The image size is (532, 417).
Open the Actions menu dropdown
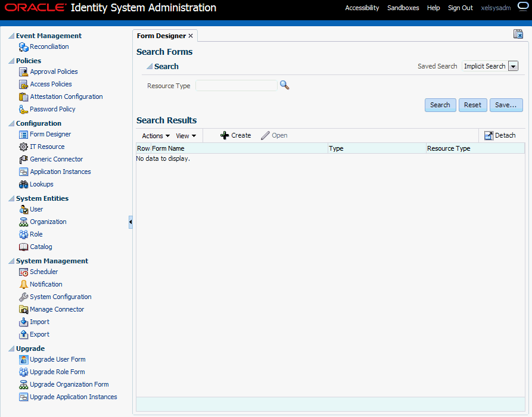(155, 136)
